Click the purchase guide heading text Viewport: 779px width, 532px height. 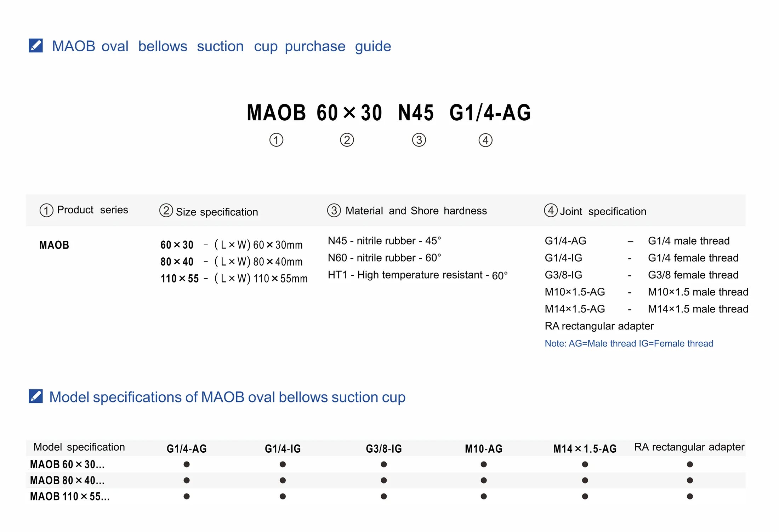click(x=221, y=46)
